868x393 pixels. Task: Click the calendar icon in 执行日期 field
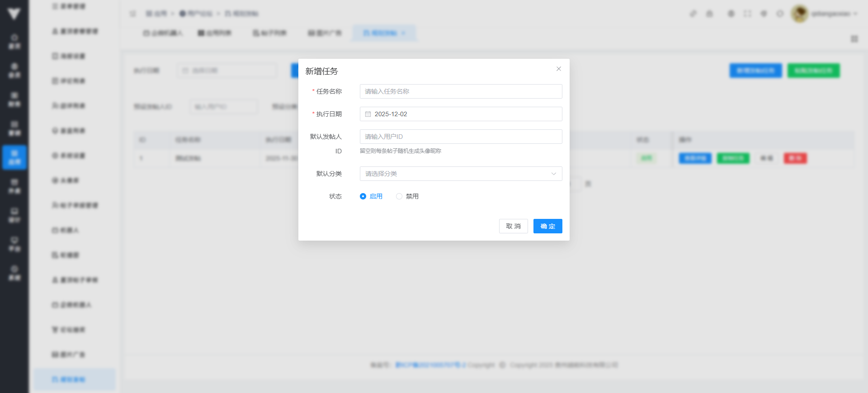368,114
